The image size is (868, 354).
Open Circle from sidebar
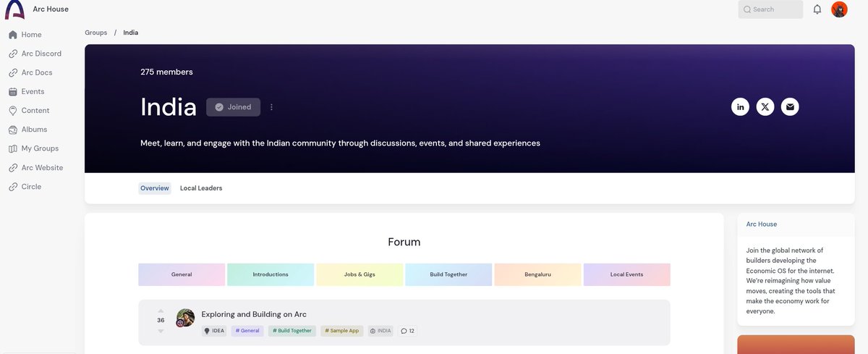point(32,187)
